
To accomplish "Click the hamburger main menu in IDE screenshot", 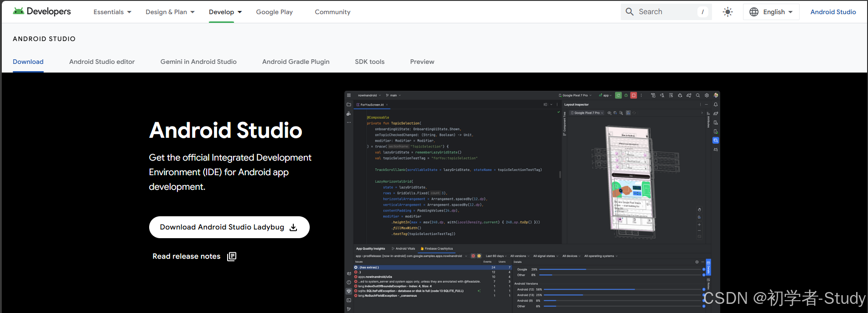I will pos(348,95).
